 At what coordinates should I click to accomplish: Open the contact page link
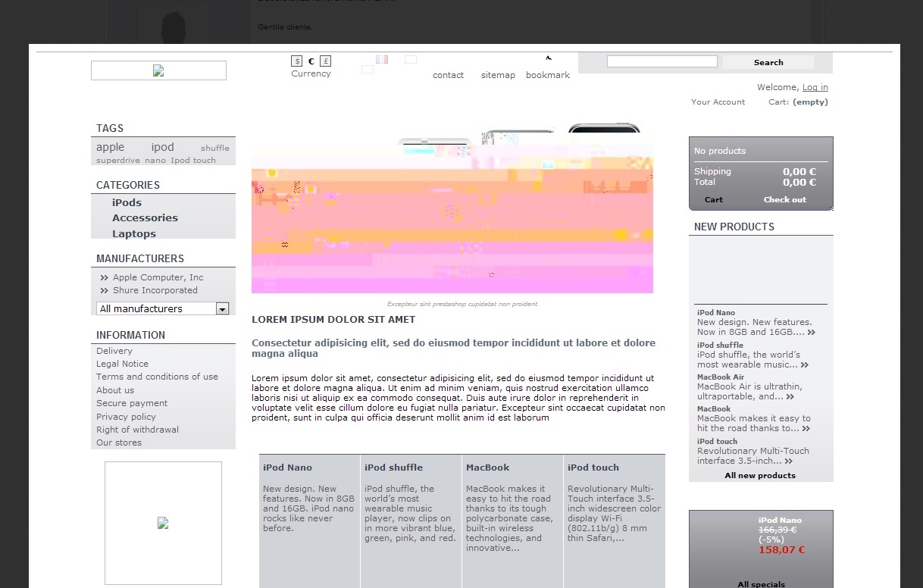point(448,75)
